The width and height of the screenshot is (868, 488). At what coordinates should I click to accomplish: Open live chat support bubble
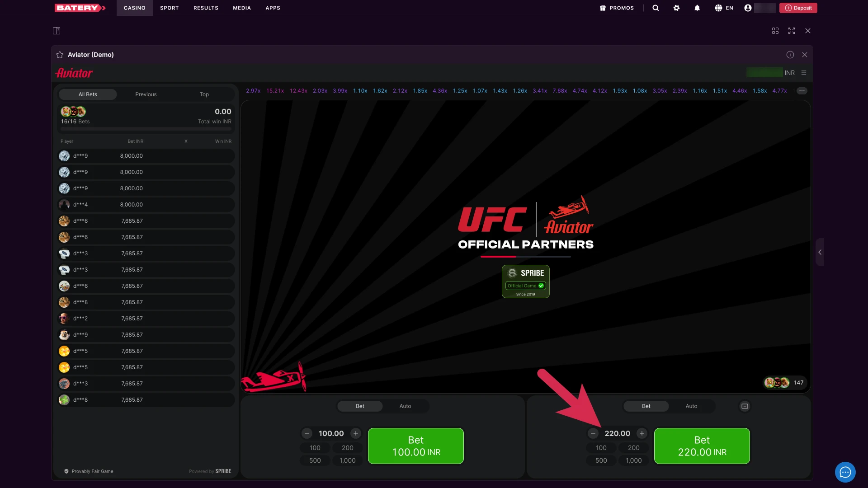tap(845, 472)
